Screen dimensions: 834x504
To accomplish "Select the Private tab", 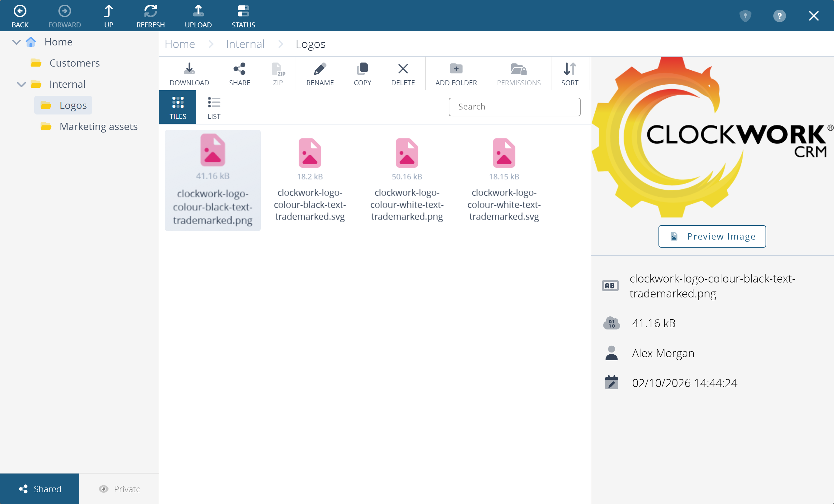I will click(119, 488).
